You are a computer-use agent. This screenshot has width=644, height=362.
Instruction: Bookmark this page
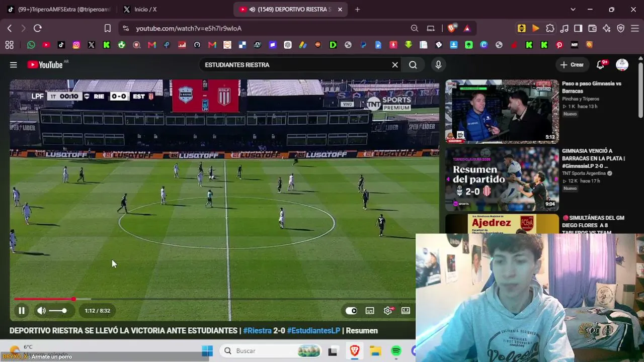coord(108,29)
